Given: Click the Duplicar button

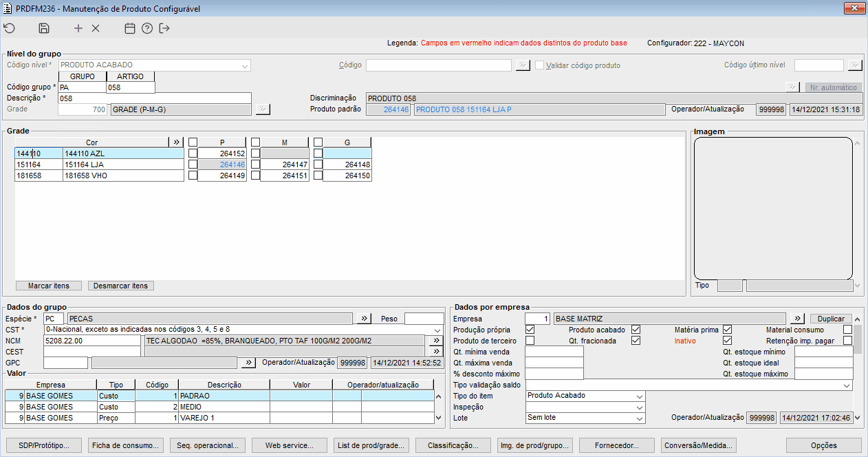Looking at the screenshot, I should pos(831,319).
